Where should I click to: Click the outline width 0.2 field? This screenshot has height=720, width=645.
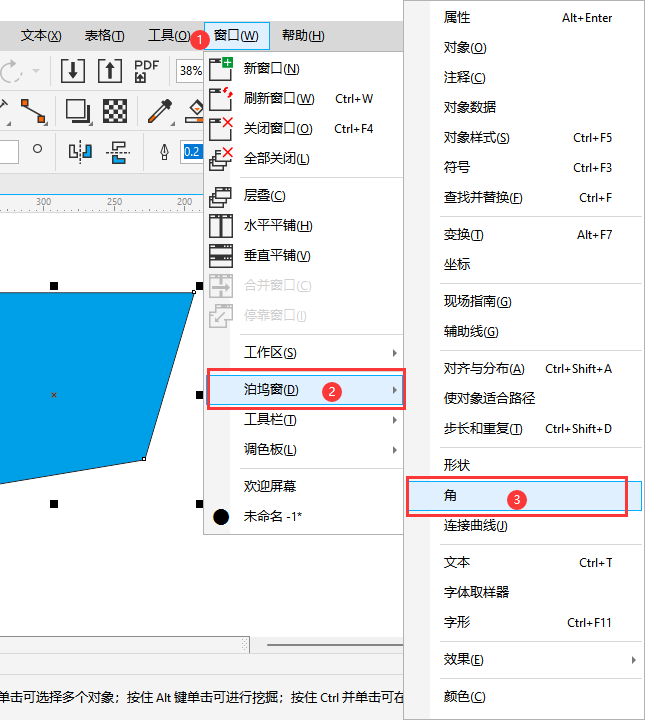click(x=192, y=152)
